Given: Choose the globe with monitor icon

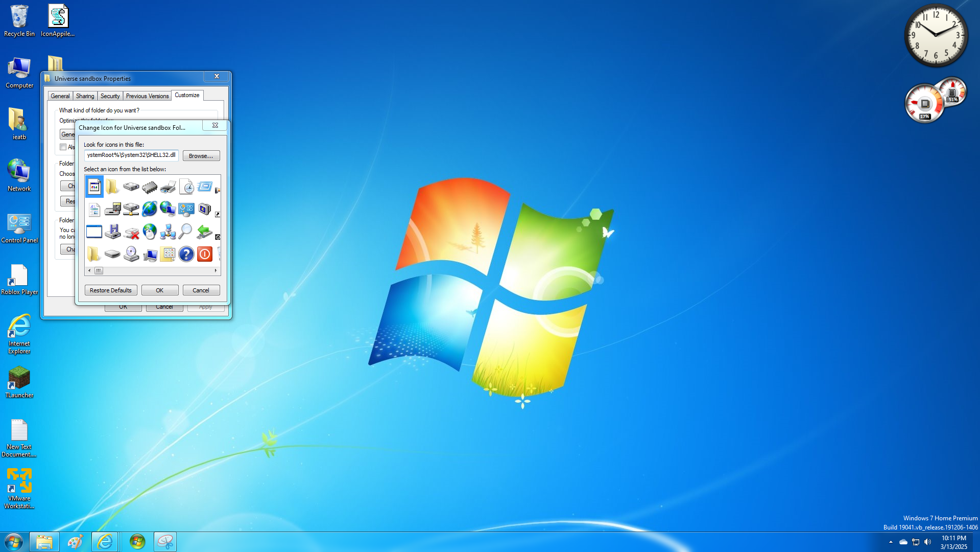Looking at the screenshot, I should [x=168, y=209].
